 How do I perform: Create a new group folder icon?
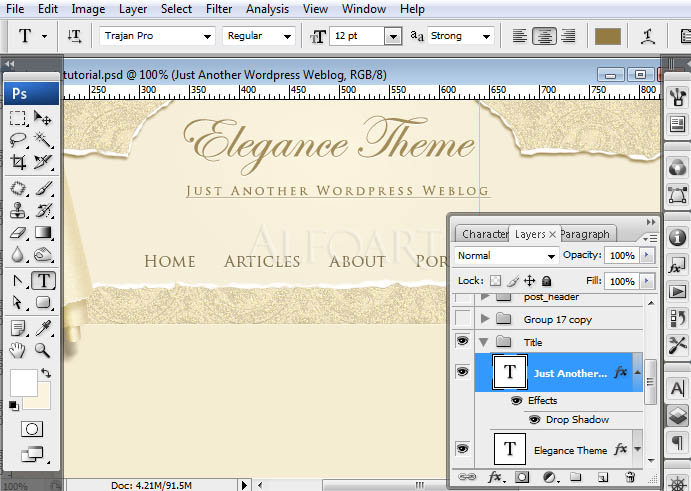tap(576, 477)
